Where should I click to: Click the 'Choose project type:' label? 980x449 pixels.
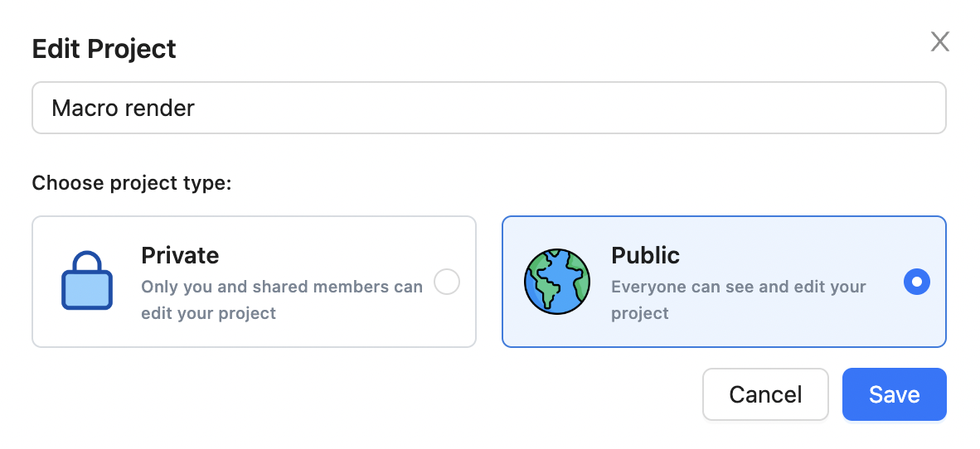(131, 182)
